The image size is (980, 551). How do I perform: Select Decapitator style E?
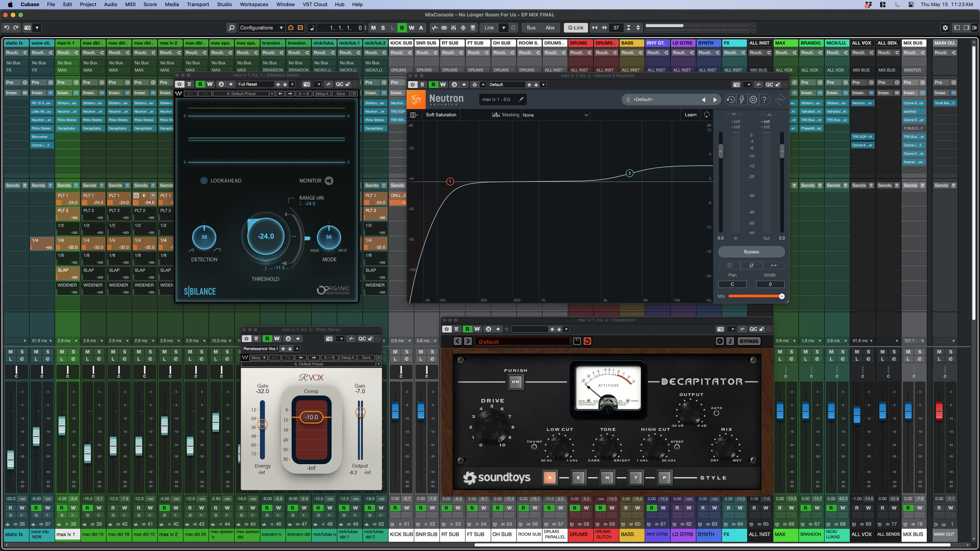(x=578, y=478)
